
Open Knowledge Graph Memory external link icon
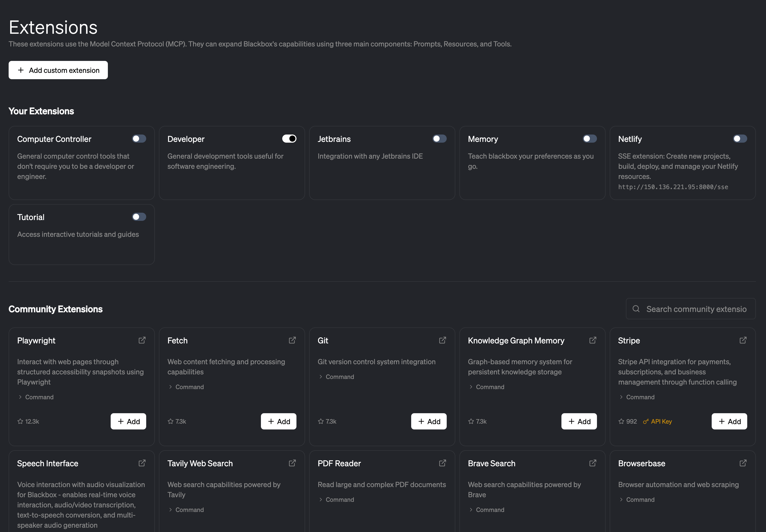click(x=593, y=340)
